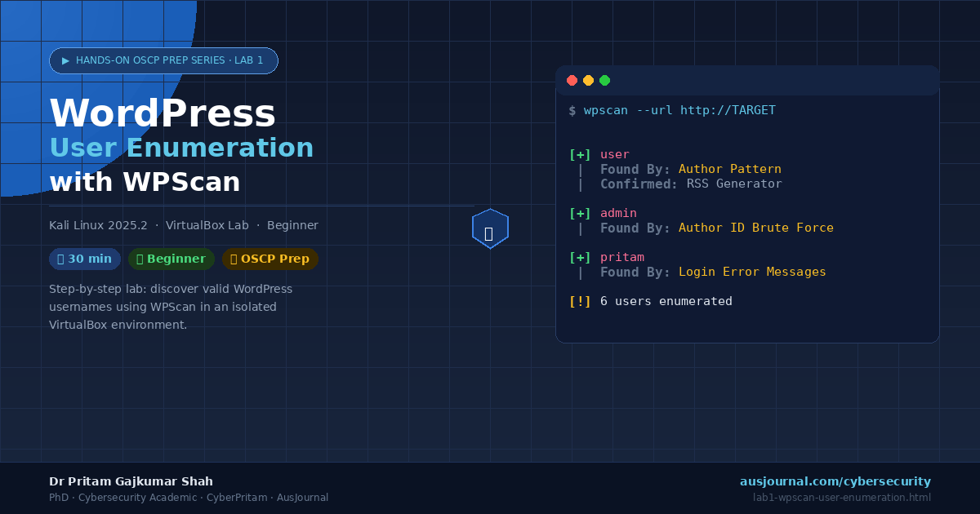Click 'Login Error Messages' text

[x=752, y=272]
